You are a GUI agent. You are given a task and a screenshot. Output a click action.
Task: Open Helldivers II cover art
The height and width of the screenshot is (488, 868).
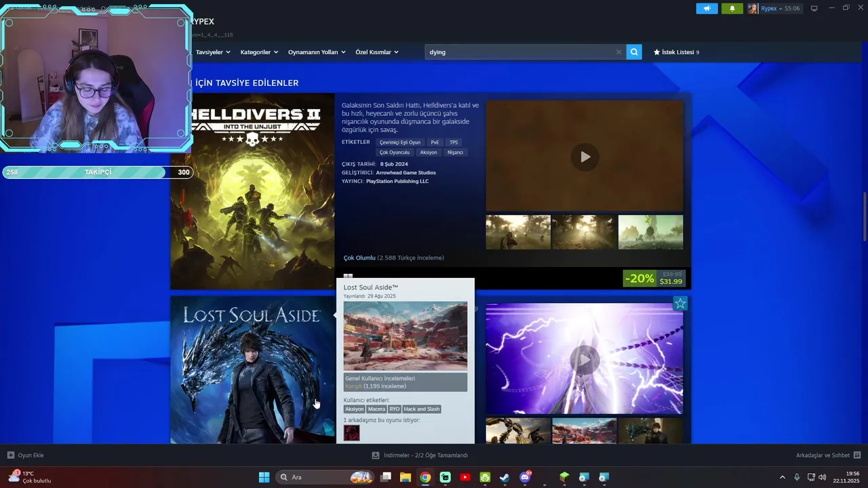252,191
